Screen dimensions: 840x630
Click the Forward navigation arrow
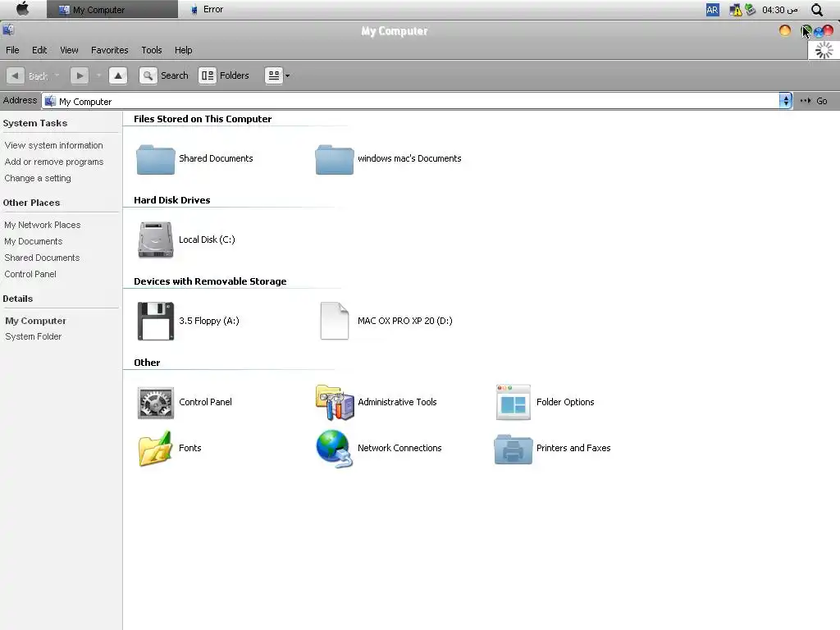coord(80,75)
